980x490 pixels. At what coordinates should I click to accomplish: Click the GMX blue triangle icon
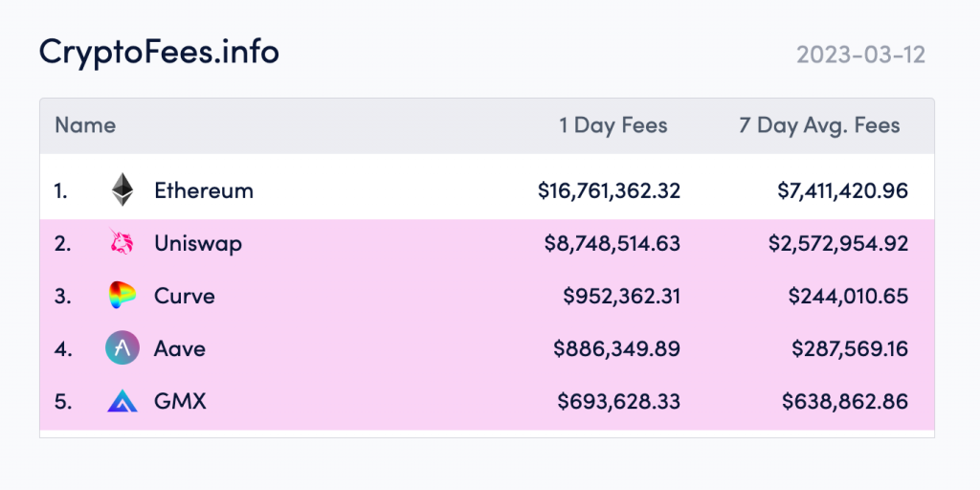tap(122, 401)
